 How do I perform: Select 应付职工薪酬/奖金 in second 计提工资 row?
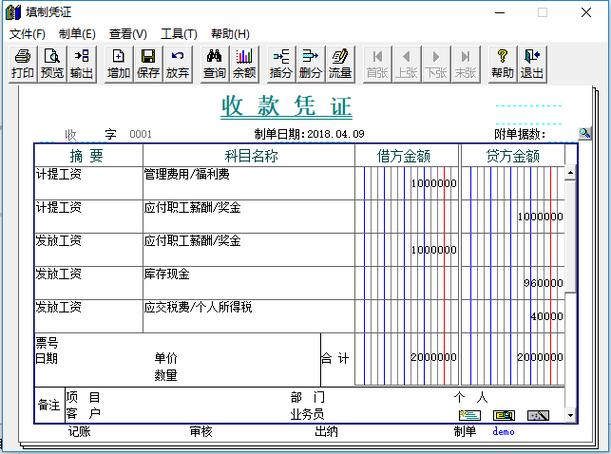(x=249, y=217)
